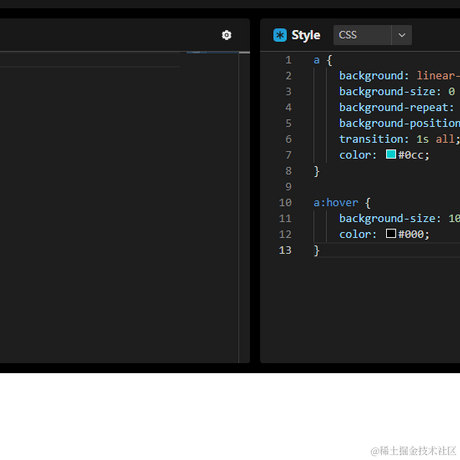Select line number 1 in gutter
The image size is (460, 460).
(288, 60)
